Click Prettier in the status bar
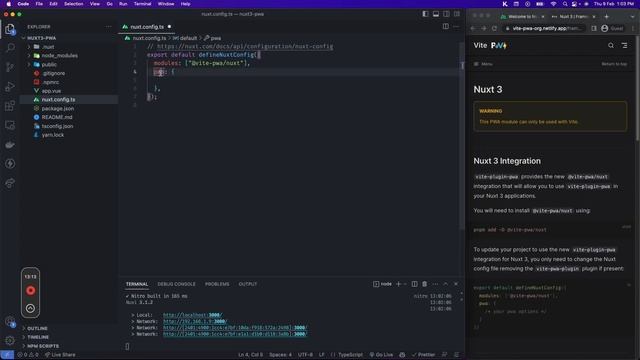Image resolution: width=640 pixels, height=360 pixels. tap(424, 355)
